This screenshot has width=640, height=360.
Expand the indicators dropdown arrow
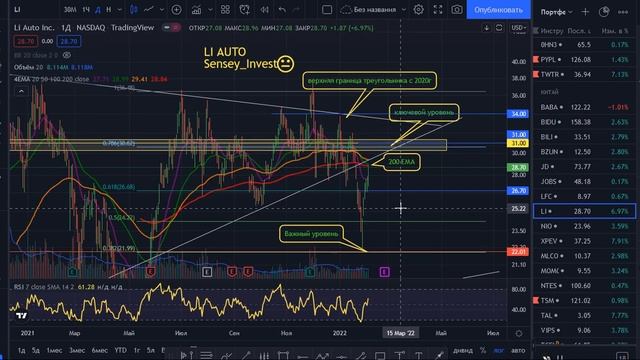click(x=210, y=9)
